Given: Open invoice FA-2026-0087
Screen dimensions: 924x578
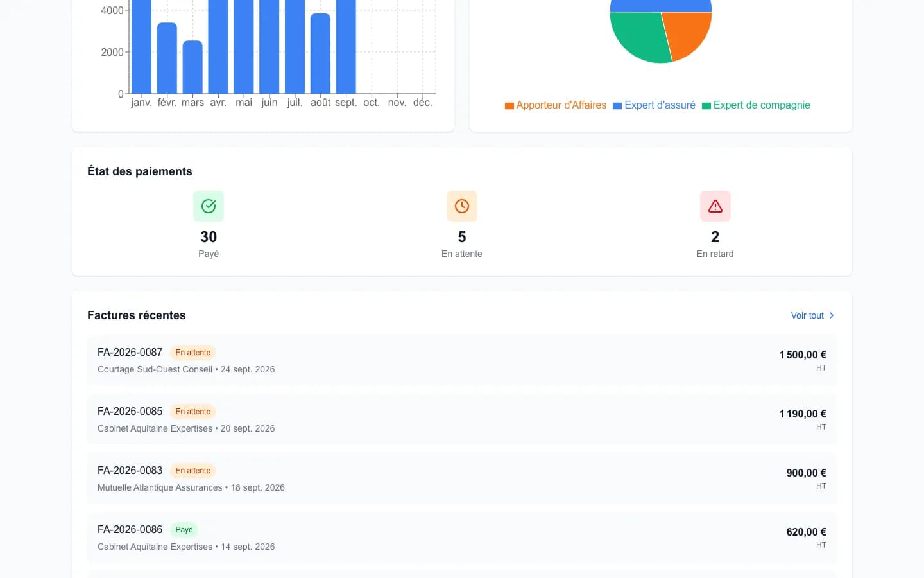Looking at the screenshot, I should pos(462,360).
